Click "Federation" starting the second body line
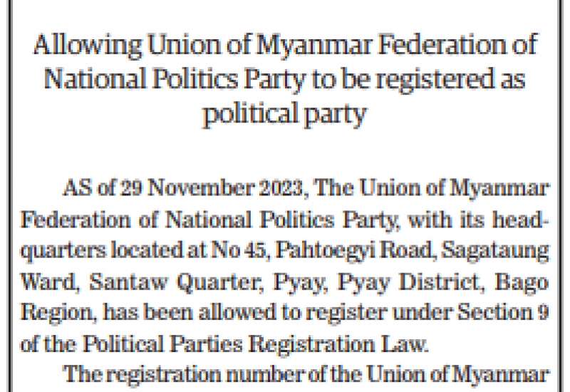This screenshot has width=570, height=392. click(x=76, y=220)
